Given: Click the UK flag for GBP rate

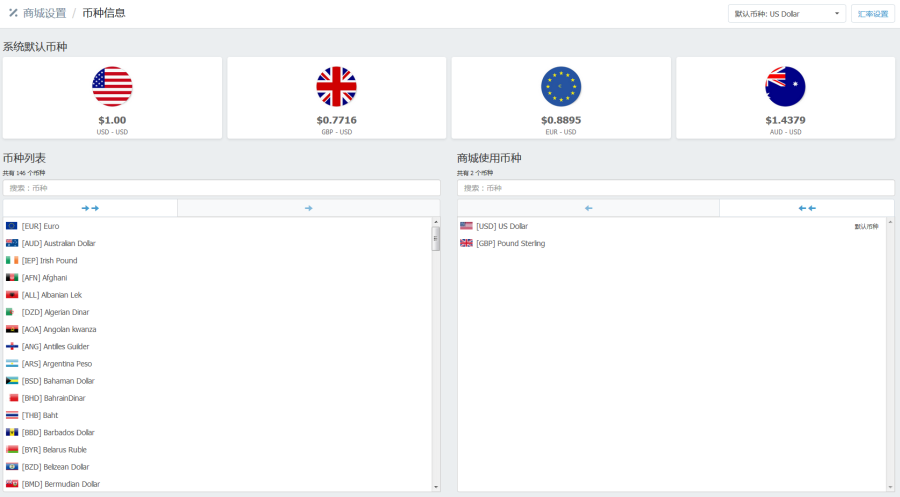Looking at the screenshot, I should pyautogui.click(x=336, y=87).
